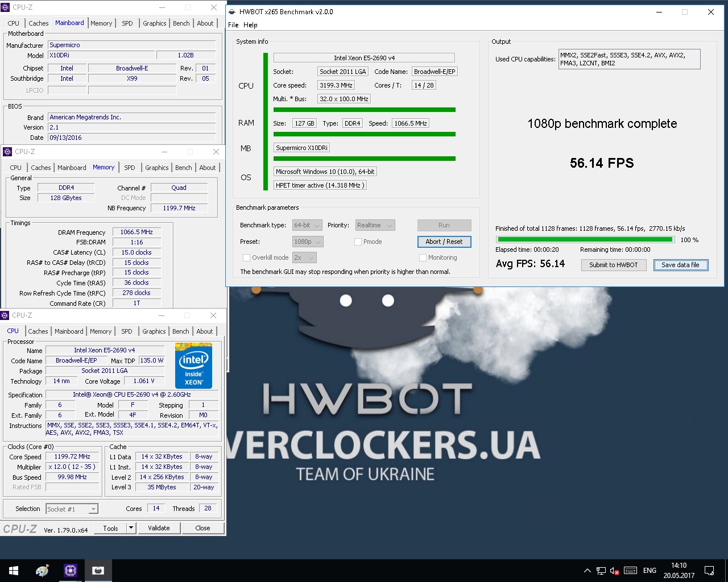Open the Help menu in HWBOT

250,25
